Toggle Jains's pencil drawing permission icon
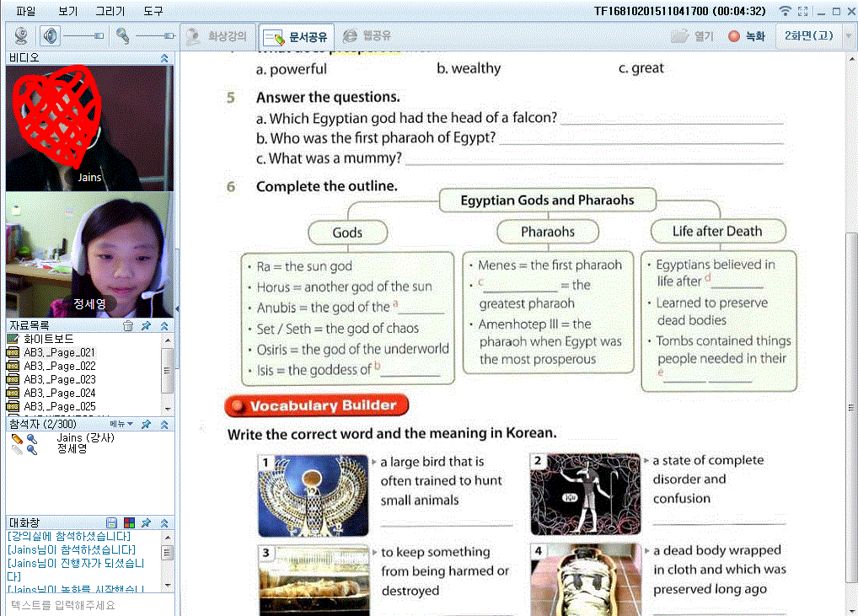This screenshot has height=616, width=858. click(x=17, y=438)
